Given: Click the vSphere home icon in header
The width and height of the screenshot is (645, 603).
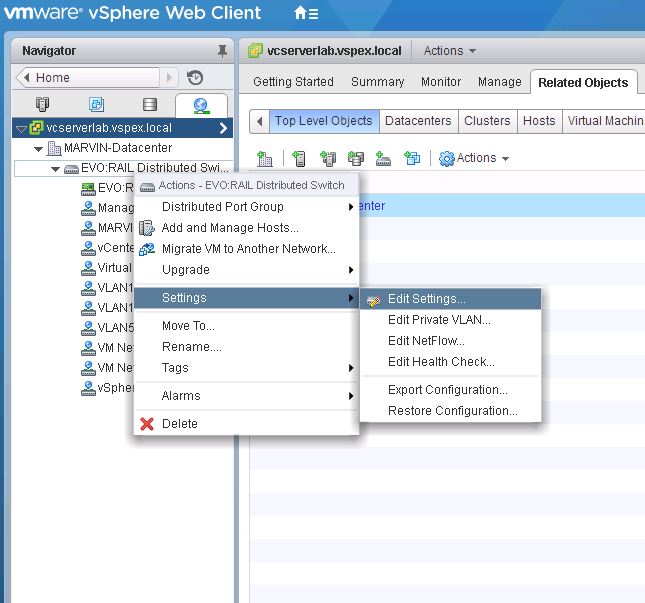Looking at the screenshot, I should pos(307,14).
